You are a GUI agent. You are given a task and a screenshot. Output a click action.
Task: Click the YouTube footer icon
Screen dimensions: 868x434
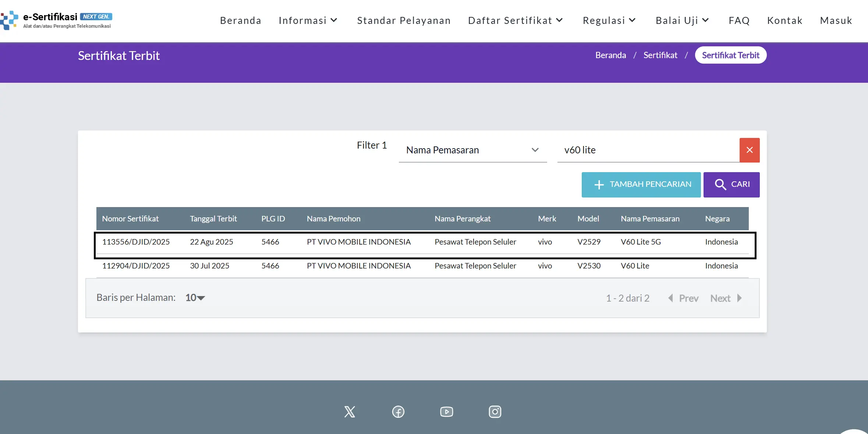coord(446,412)
